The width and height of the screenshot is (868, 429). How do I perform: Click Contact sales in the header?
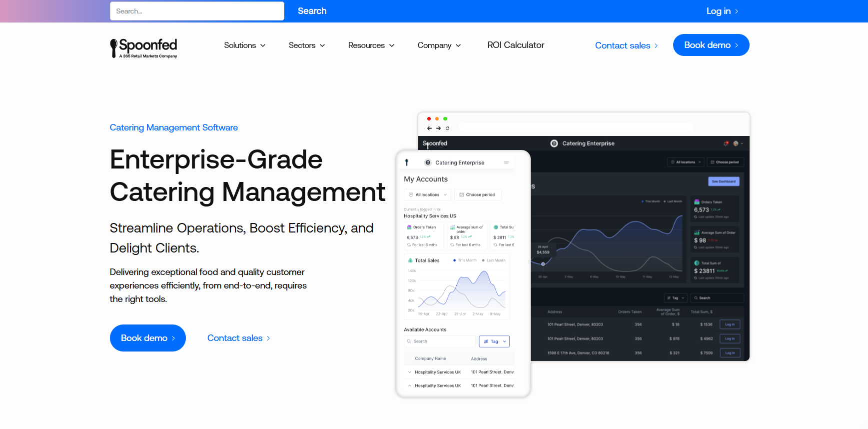coord(627,45)
